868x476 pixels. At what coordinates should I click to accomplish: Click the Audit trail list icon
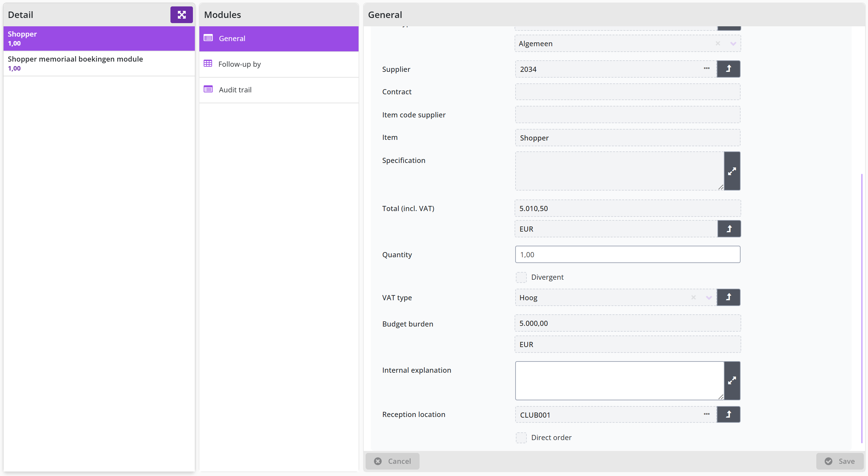click(x=208, y=89)
